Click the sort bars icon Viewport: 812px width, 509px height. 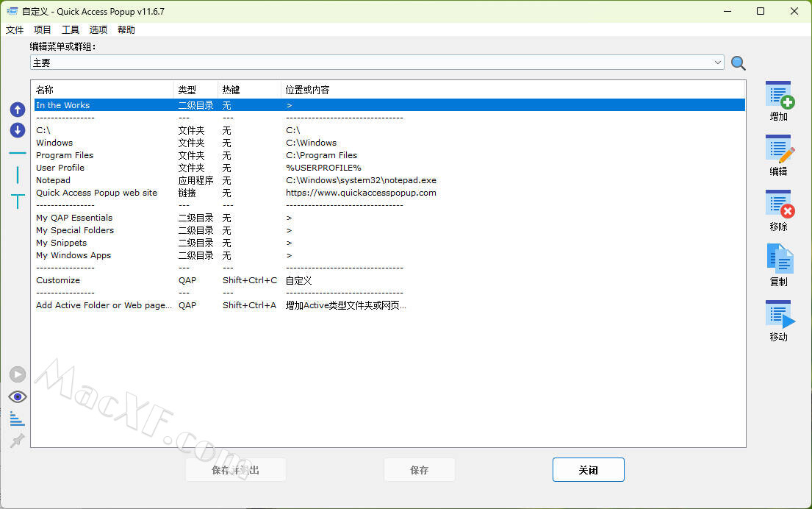(18, 419)
